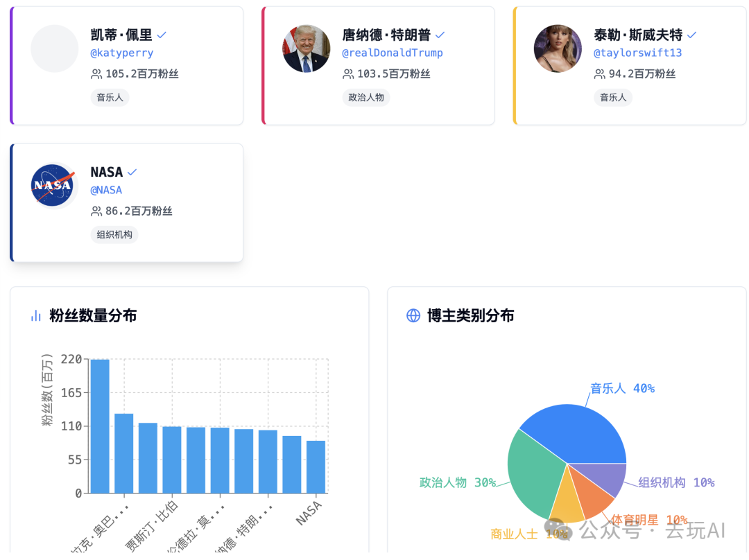Click Taylor Swift's profile avatar
This screenshot has width=749, height=560.
click(x=558, y=49)
